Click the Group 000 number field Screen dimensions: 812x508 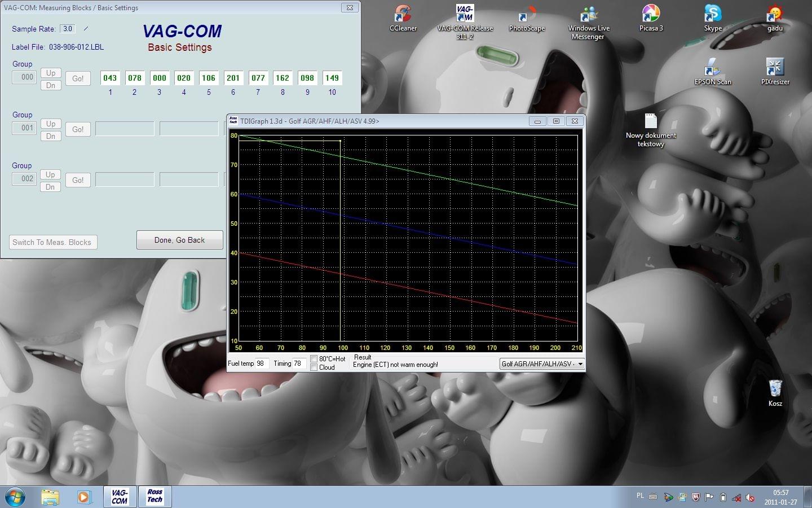point(24,77)
